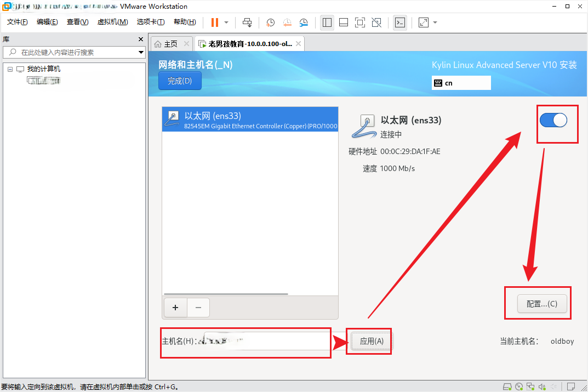Pause the virtual machine using the orange pause icon

point(214,22)
